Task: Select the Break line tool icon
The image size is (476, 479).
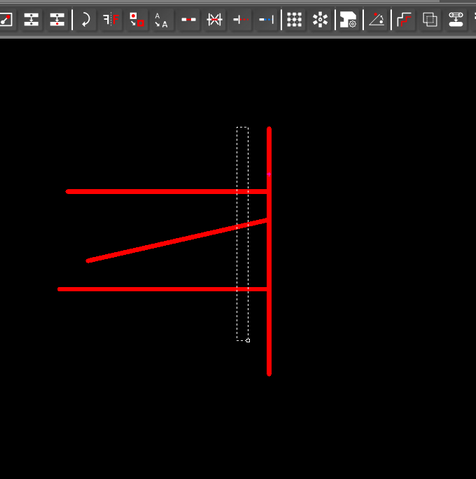Action: click(x=189, y=20)
